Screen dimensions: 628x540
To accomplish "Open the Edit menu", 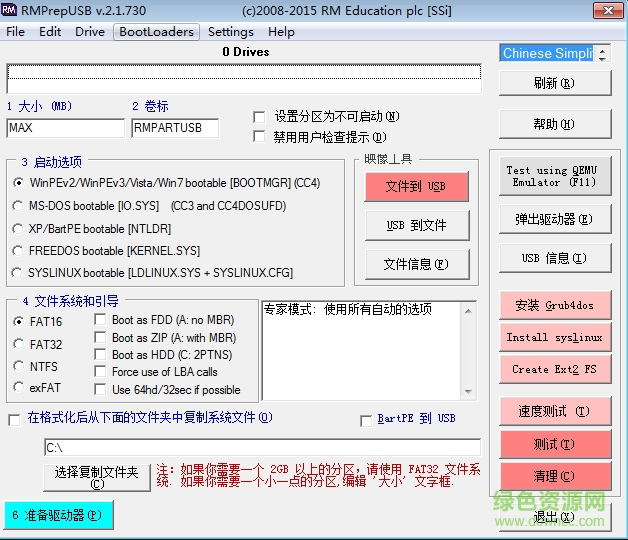I will [50, 32].
